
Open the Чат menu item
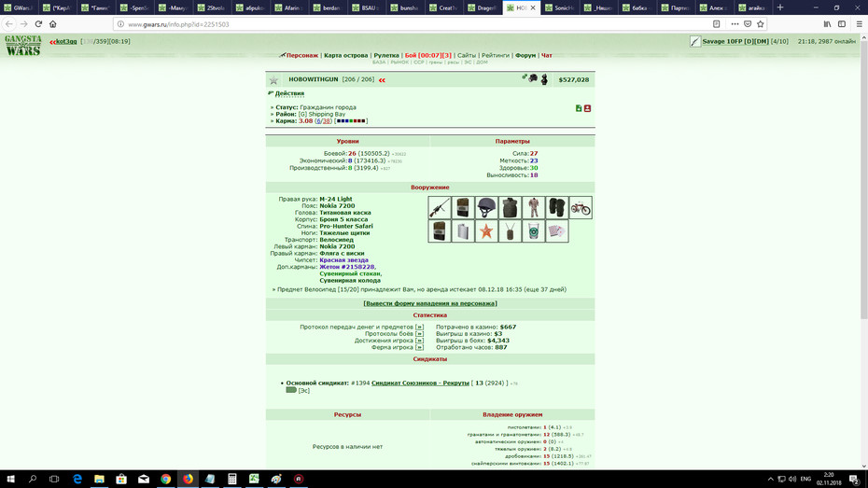pyautogui.click(x=546, y=55)
